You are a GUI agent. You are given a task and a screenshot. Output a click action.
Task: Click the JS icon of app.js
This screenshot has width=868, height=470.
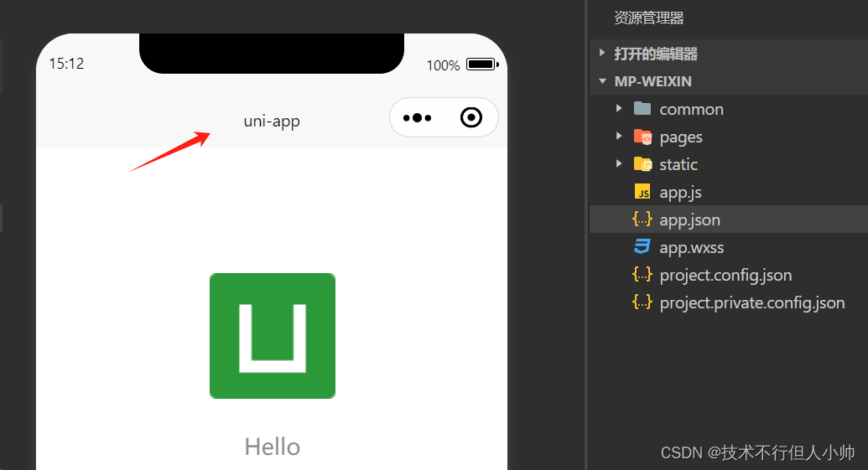642,191
